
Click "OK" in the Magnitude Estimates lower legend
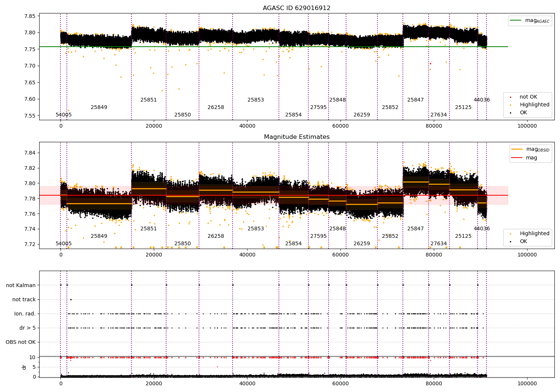[x=523, y=242]
